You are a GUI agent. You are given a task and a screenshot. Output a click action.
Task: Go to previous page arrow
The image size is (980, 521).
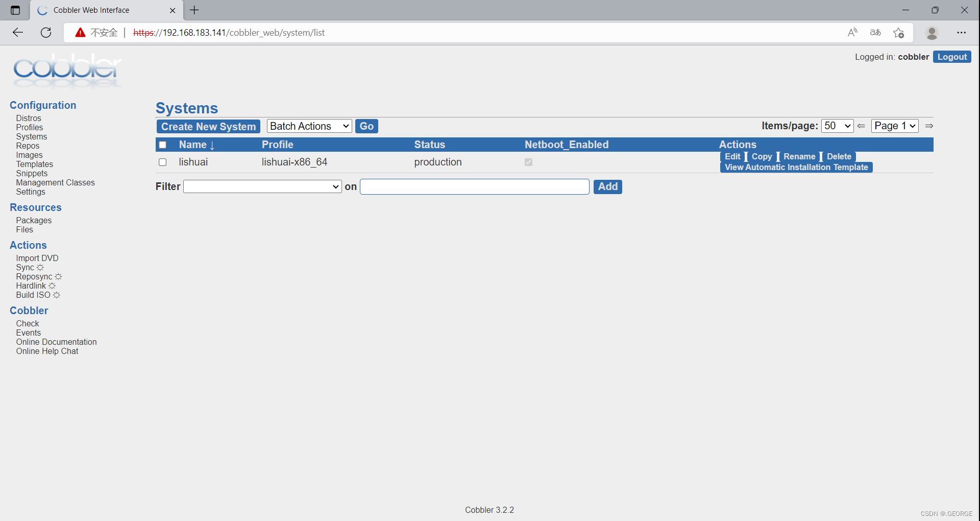(x=862, y=126)
